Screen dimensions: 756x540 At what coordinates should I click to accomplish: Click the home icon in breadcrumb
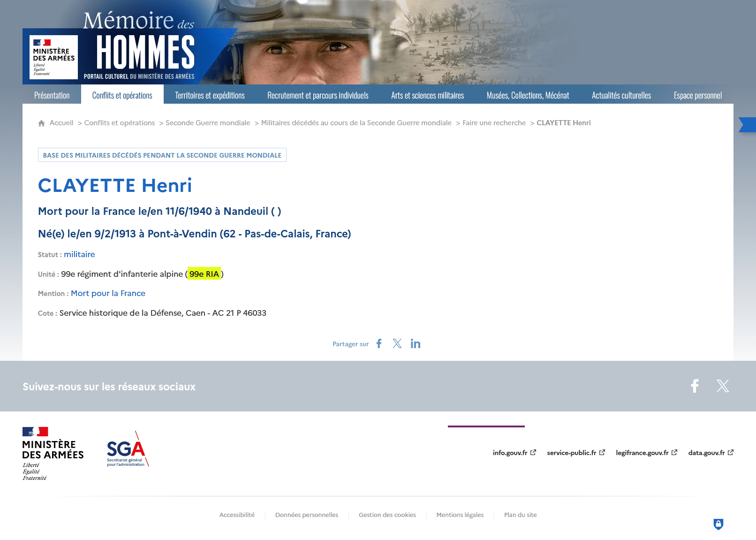(41, 123)
